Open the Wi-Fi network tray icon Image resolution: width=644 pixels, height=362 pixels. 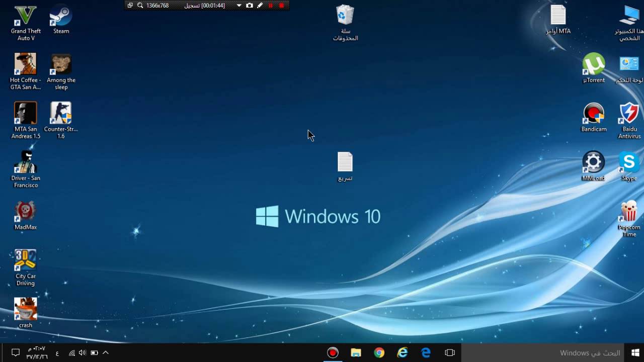(71, 353)
